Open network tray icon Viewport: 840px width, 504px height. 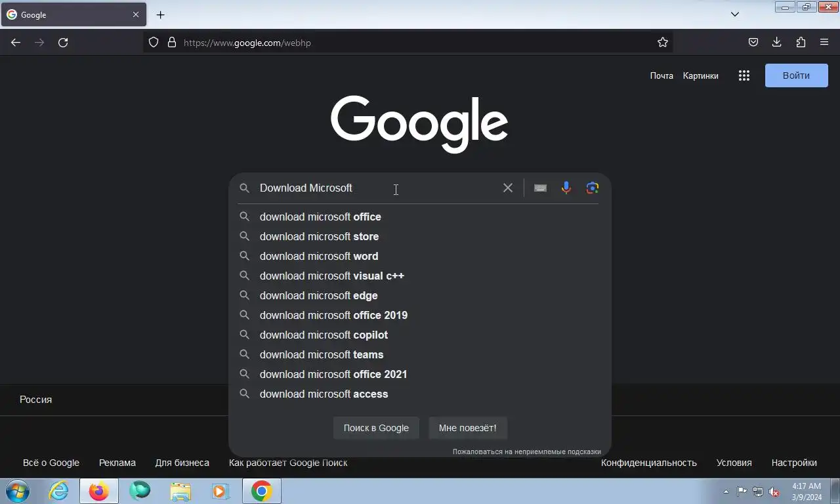coord(758,492)
